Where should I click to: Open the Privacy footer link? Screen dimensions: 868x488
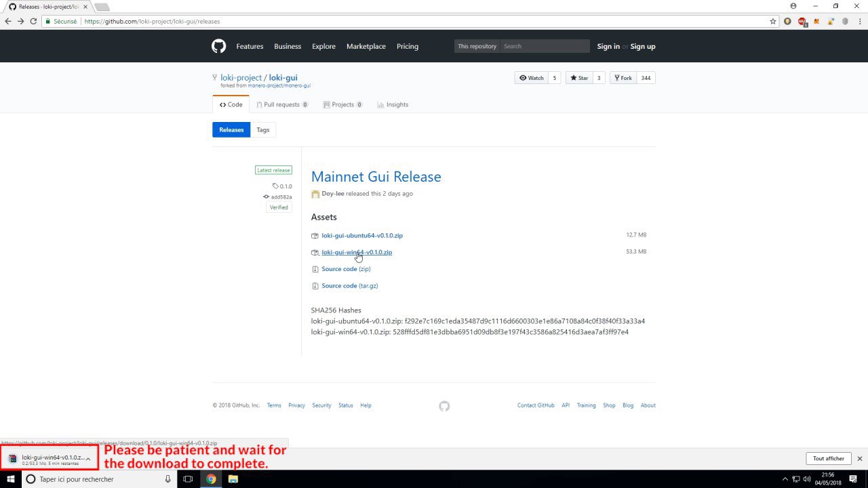click(x=296, y=405)
